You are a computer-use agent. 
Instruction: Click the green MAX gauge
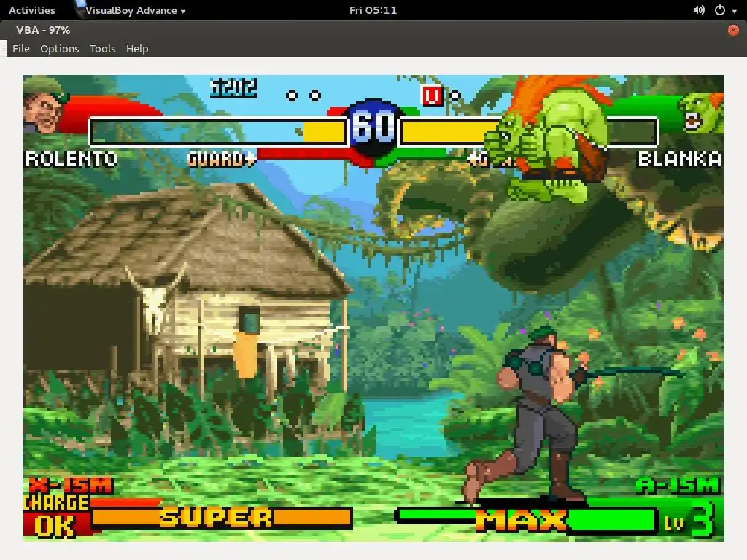point(526,519)
